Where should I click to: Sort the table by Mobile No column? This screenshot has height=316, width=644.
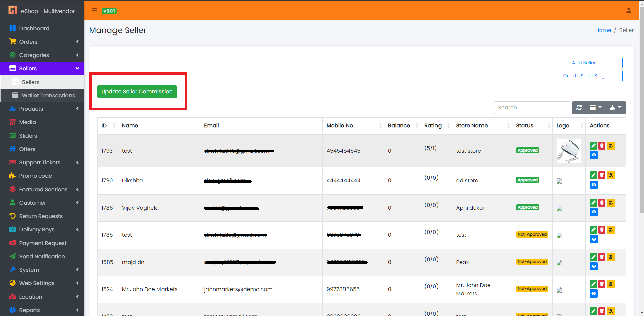353,126
